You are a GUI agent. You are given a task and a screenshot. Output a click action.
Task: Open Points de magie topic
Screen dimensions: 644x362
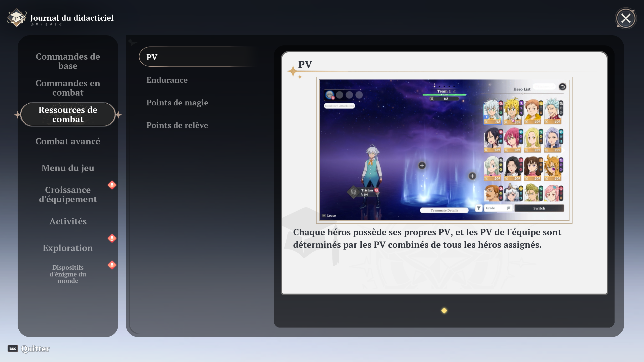point(177,103)
